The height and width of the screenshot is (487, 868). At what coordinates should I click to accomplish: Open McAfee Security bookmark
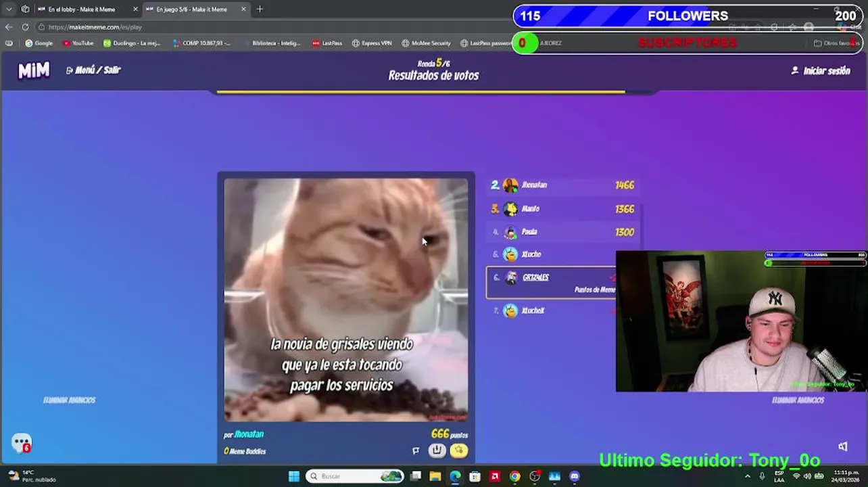(x=426, y=43)
